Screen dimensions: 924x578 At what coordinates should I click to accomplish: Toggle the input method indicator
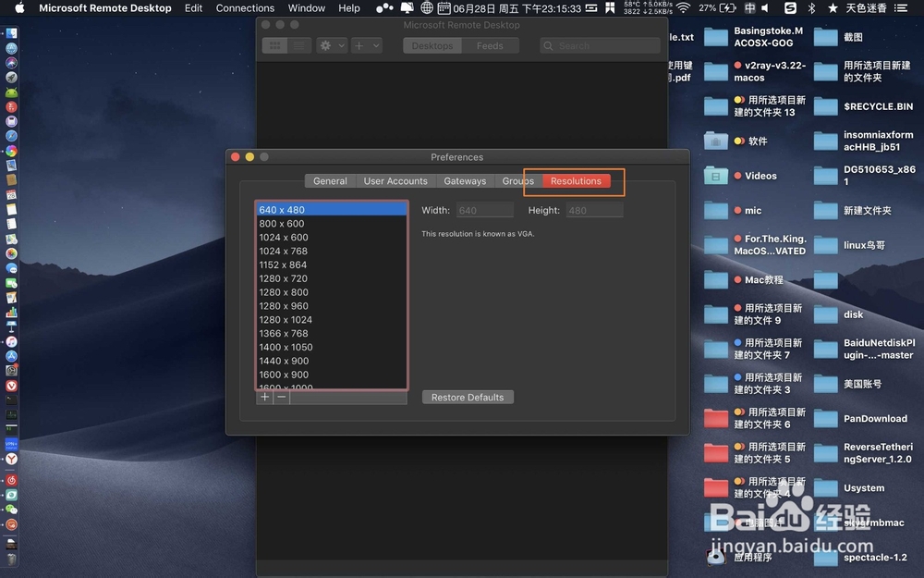coord(748,7)
